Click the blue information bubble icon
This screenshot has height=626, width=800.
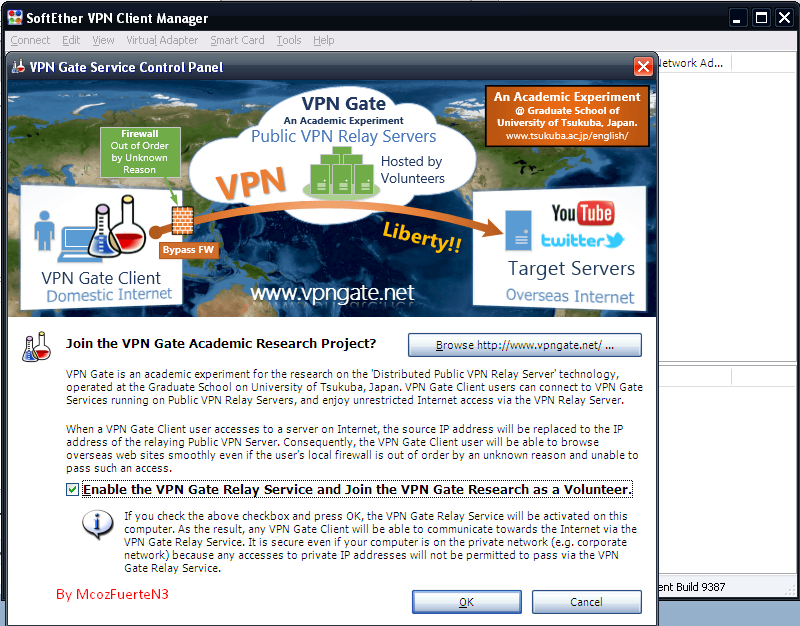coord(98,524)
